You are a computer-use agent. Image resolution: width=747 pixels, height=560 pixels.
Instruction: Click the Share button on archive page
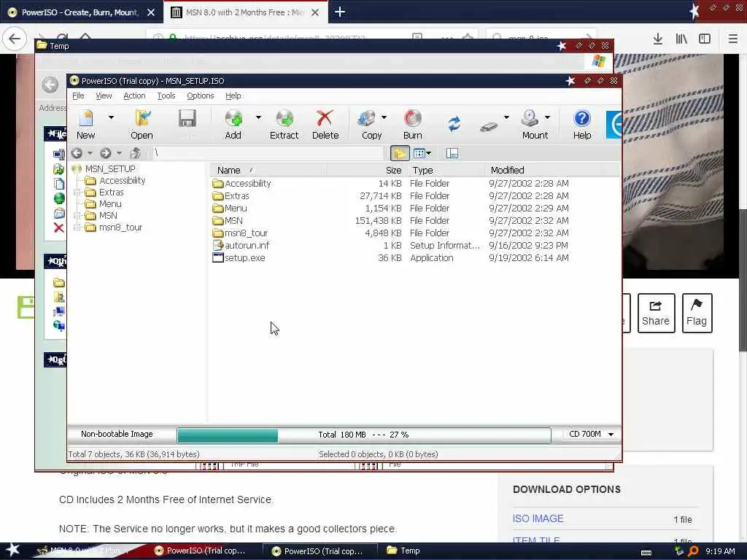(656, 313)
